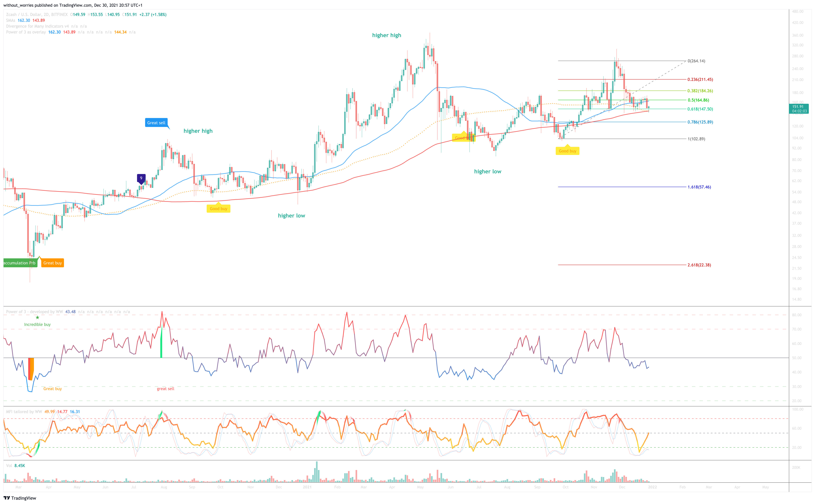The height and width of the screenshot is (504, 815).
Task: Select 'Divergence for Many Indicators v4' legend entry
Action: 37,26
